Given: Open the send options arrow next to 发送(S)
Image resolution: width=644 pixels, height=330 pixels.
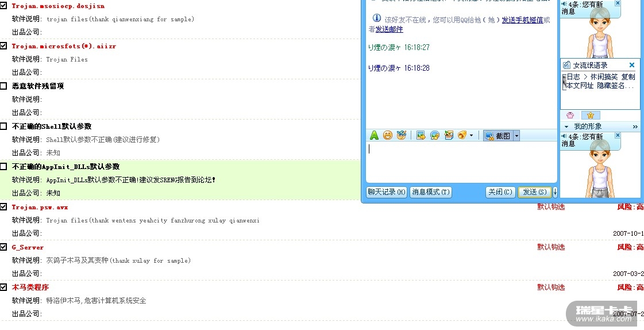Looking at the screenshot, I should (x=555, y=192).
